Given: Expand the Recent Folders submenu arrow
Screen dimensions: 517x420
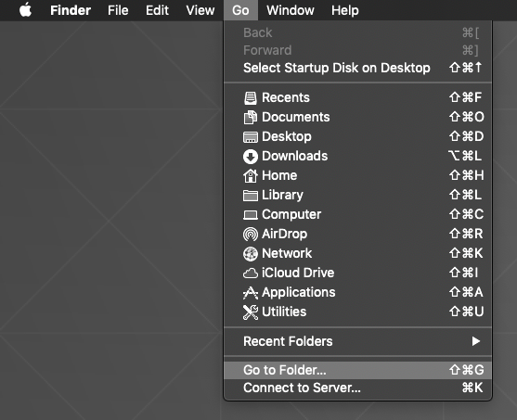Looking at the screenshot, I should point(475,341).
